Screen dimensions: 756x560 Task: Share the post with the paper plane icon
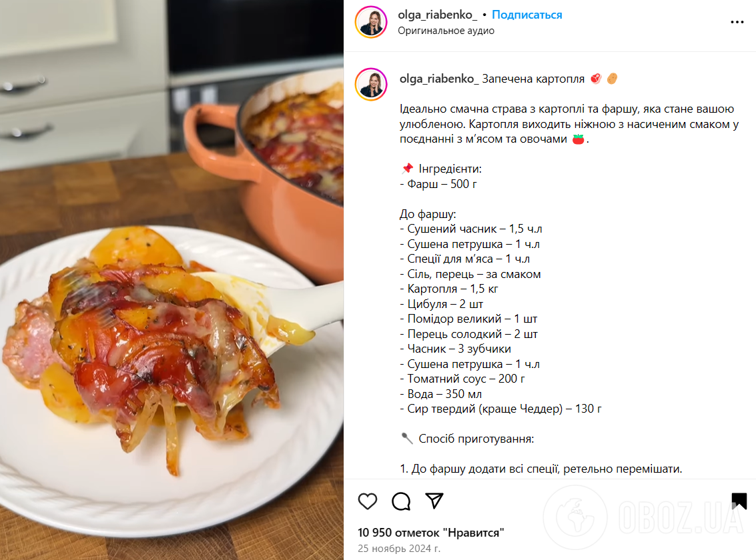click(434, 501)
